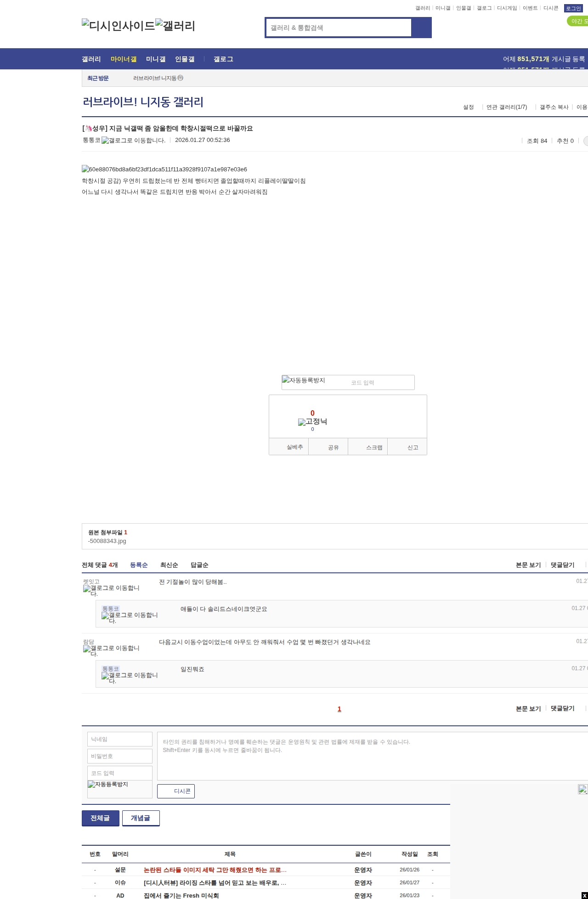Click nickname 람담 in comments
588x899 pixels.
coord(89,642)
